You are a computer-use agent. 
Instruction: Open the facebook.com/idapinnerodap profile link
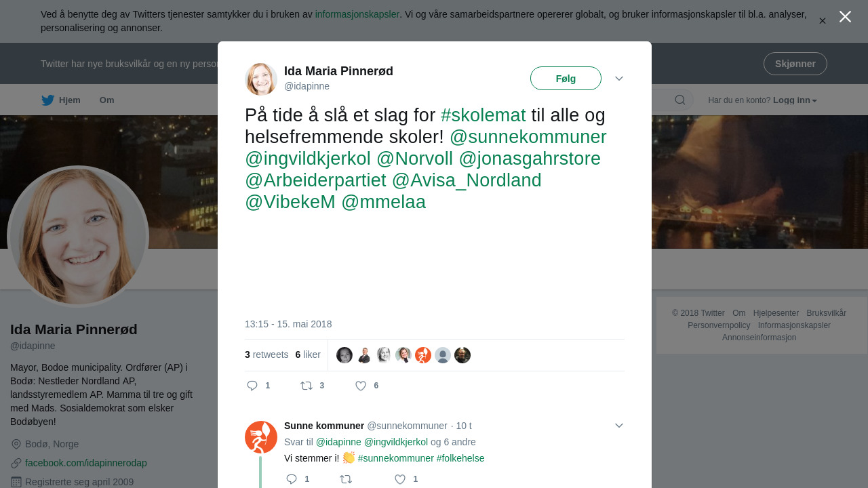coord(86,463)
